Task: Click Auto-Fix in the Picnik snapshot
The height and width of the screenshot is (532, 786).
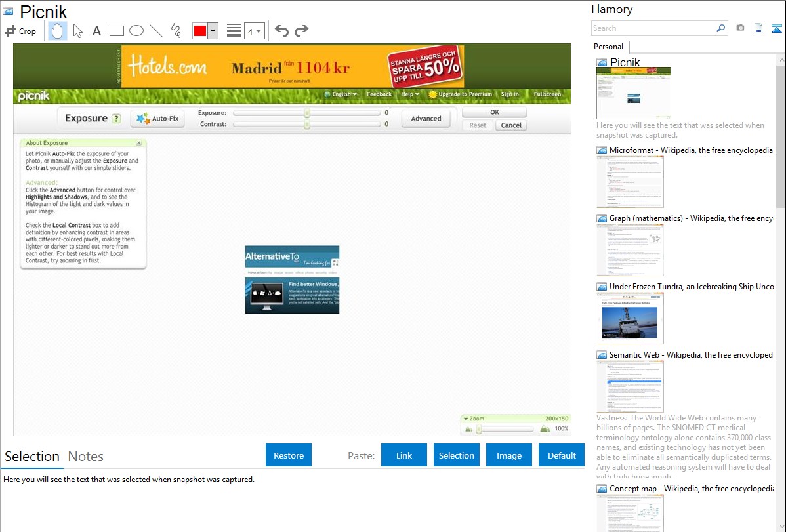Action: (x=158, y=119)
